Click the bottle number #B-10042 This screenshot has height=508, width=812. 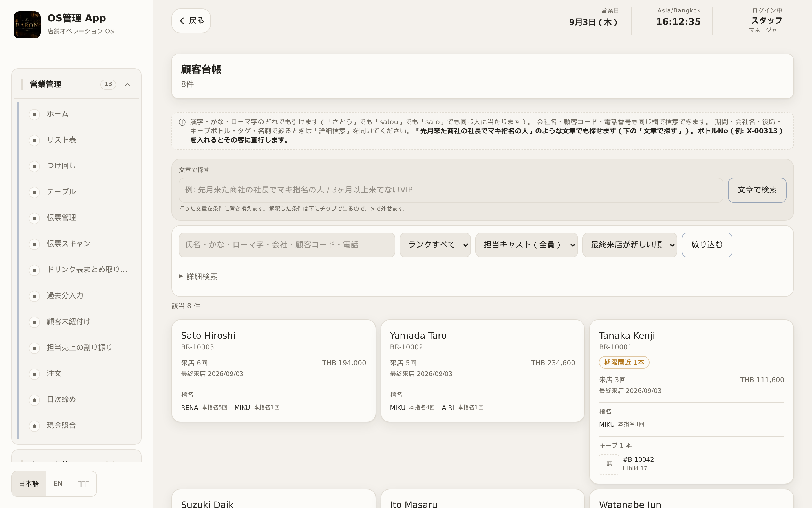click(638, 460)
